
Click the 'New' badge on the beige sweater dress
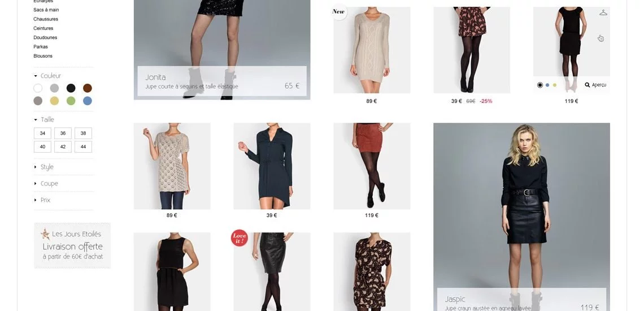click(x=338, y=11)
